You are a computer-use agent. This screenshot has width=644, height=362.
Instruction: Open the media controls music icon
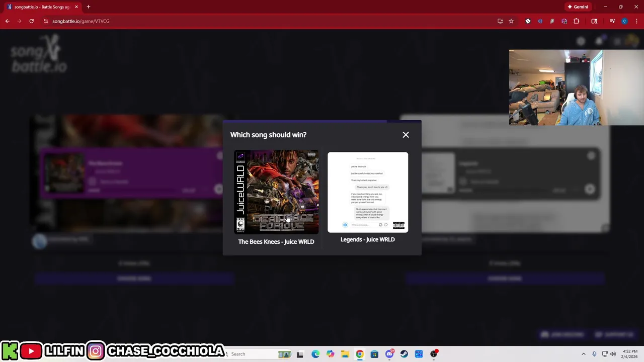pyautogui.click(x=612, y=21)
